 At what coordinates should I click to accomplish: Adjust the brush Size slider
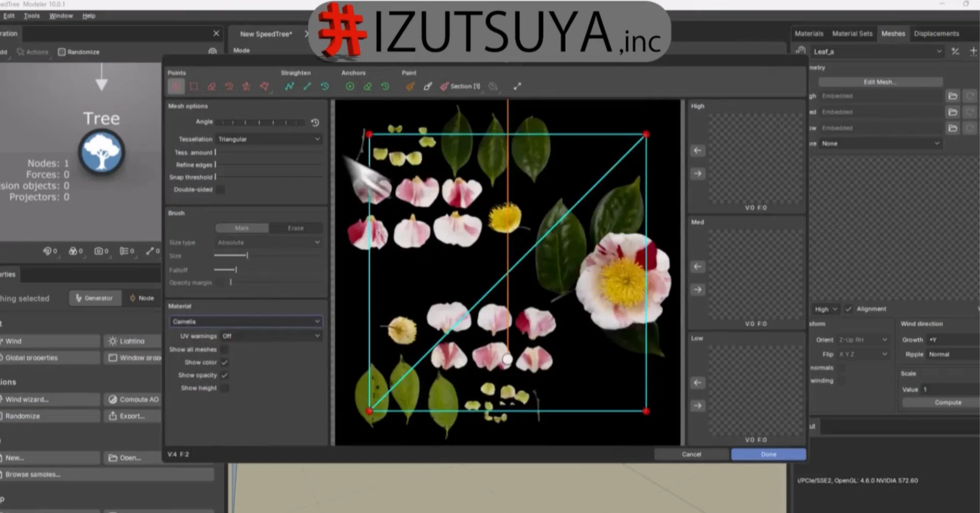click(x=269, y=255)
